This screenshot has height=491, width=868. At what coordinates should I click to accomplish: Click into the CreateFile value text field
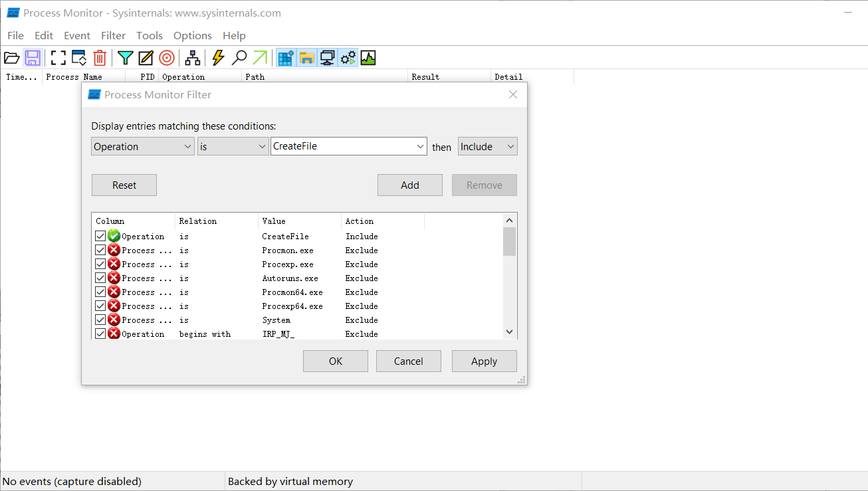[x=342, y=146]
